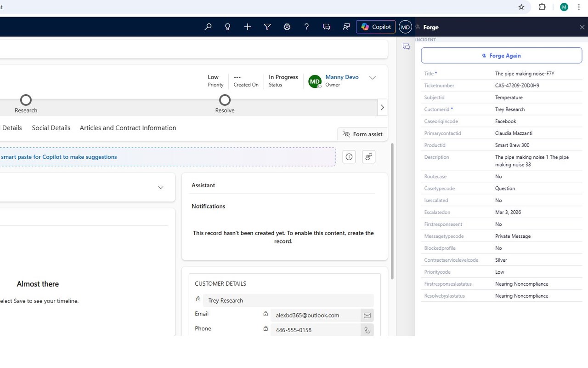This screenshot has height=368, width=588.
Task: Expand the collapsed card chevron on left
Action: [161, 188]
